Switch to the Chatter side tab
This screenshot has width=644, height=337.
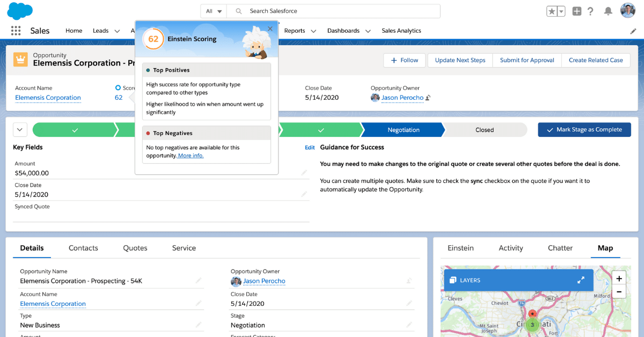(560, 248)
